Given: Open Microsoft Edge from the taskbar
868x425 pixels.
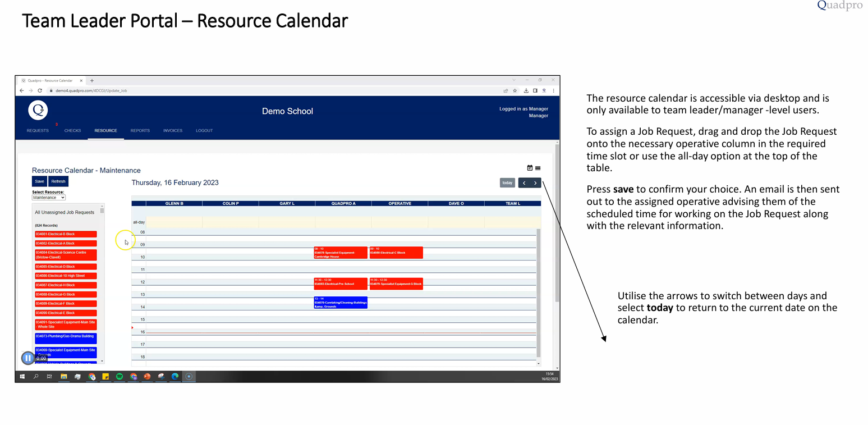Looking at the screenshot, I should click(175, 377).
